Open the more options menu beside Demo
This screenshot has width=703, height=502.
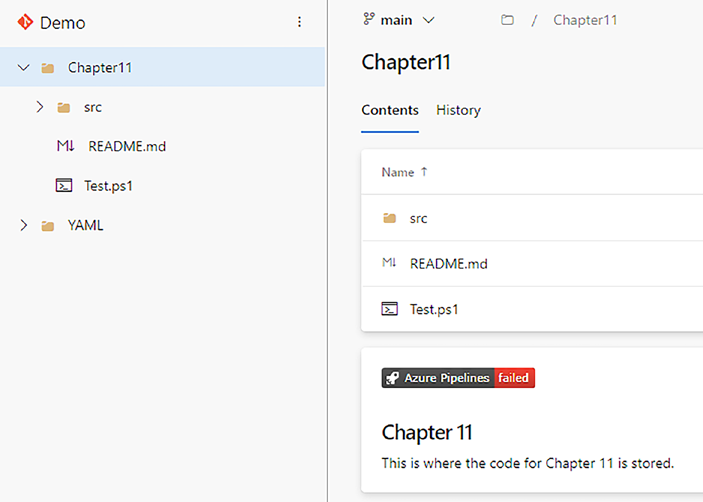click(299, 22)
